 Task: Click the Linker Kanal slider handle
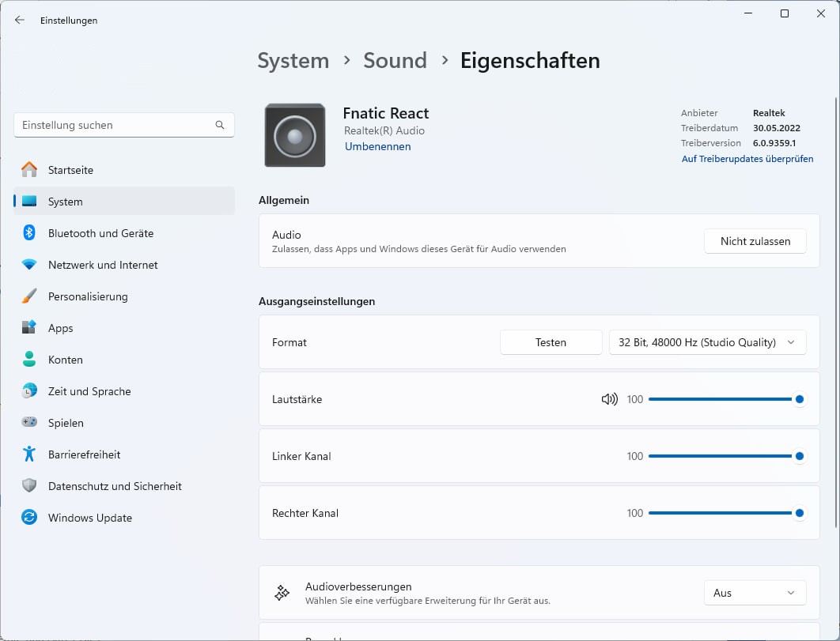(x=799, y=456)
